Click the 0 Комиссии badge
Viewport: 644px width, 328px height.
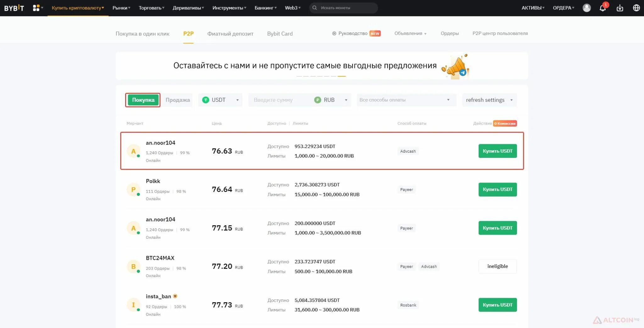coord(505,123)
